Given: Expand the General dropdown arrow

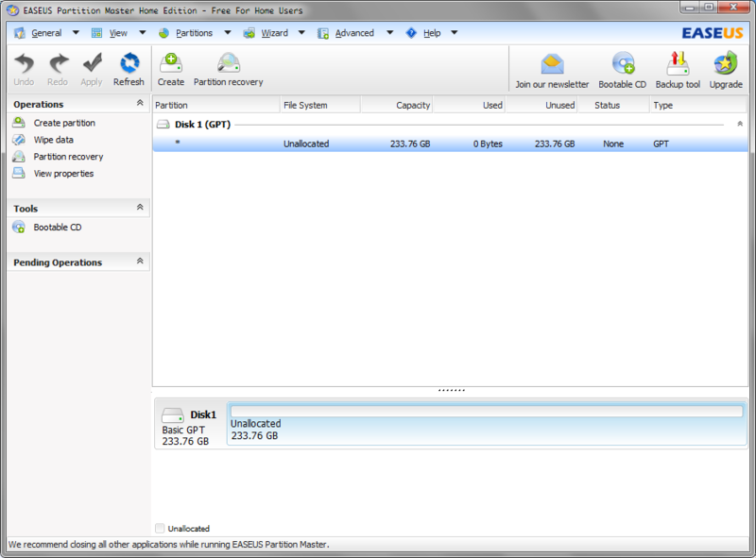Looking at the screenshot, I should pos(76,33).
